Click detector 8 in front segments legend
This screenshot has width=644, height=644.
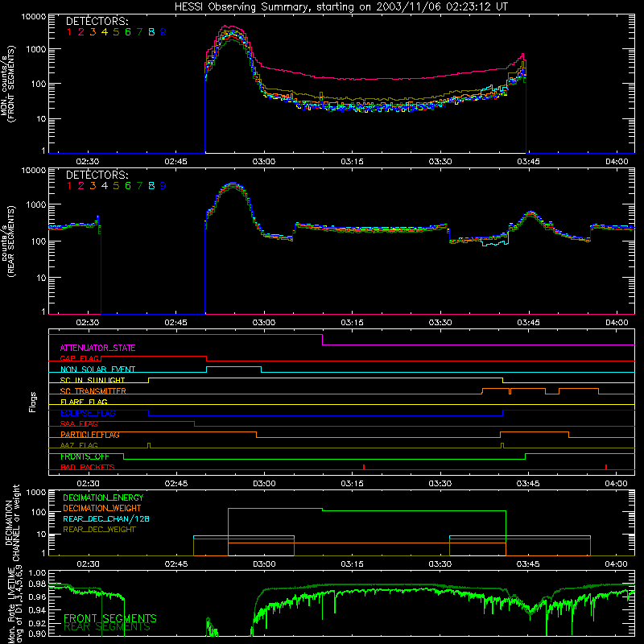(x=151, y=31)
